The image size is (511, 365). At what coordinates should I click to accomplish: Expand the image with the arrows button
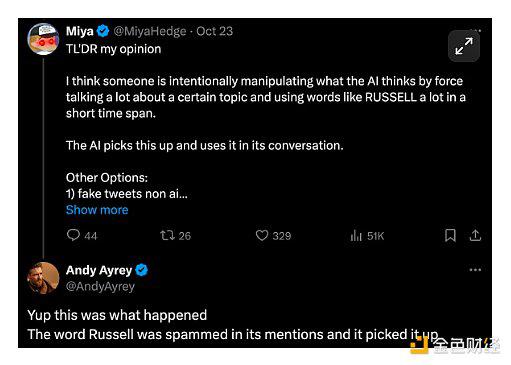tap(464, 46)
